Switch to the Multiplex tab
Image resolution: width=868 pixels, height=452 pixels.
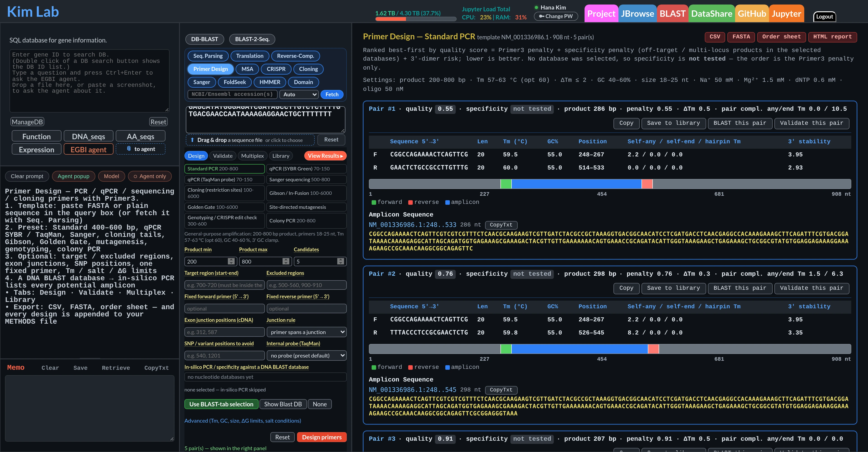click(x=252, y=156)
